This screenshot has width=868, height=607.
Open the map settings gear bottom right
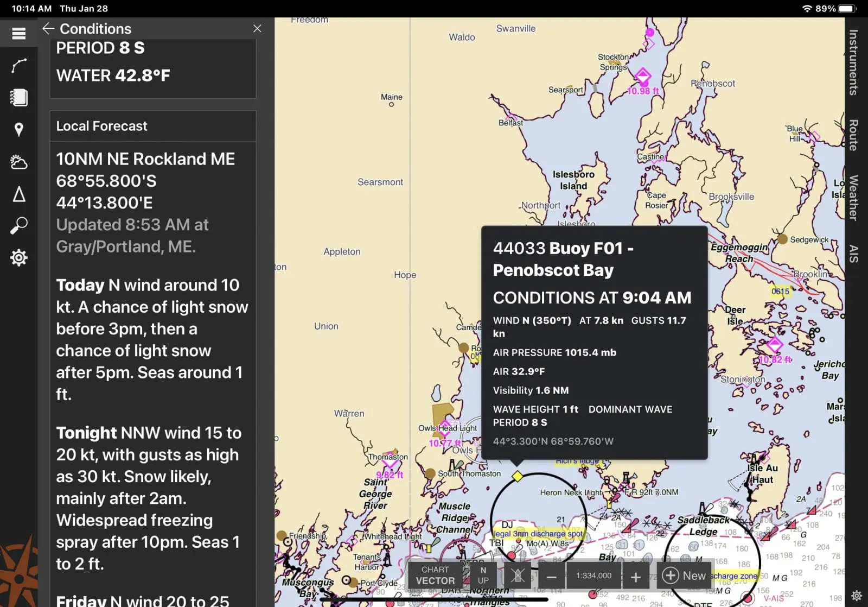coord(857,596)
